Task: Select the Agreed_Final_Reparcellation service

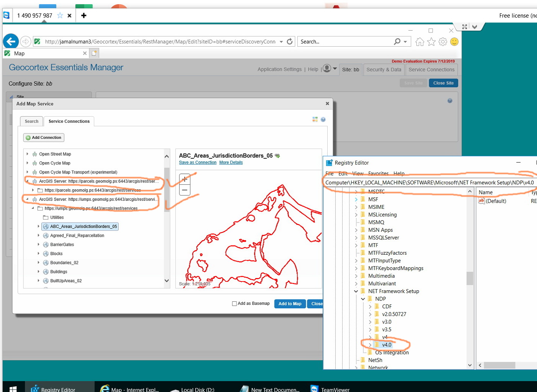Action: coord(77,236)
